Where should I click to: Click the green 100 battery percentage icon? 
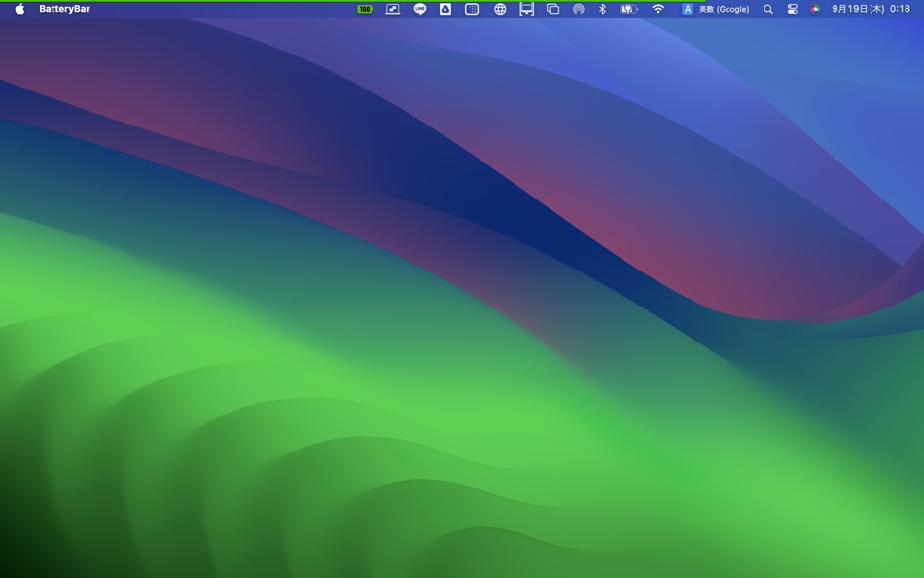[365, 9]
